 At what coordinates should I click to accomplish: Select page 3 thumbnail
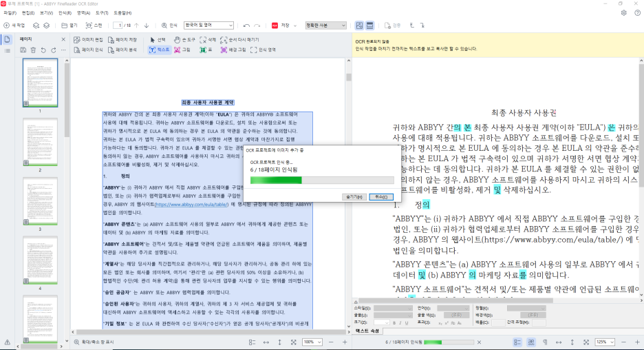tap(40, 202)
